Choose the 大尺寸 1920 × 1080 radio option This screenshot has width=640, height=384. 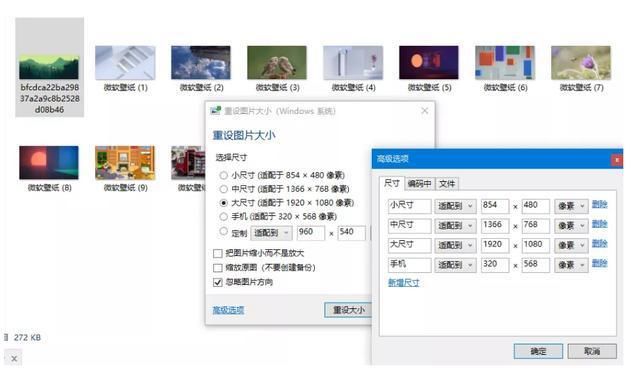click(223, 202)
